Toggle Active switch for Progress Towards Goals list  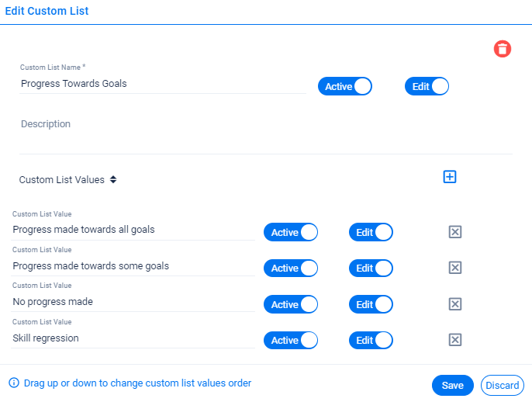(344, 86)
